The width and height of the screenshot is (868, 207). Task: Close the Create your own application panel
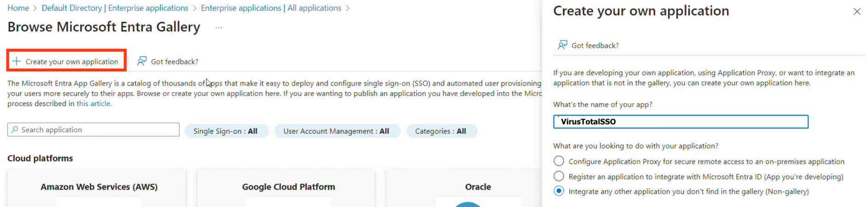point(857,11)
